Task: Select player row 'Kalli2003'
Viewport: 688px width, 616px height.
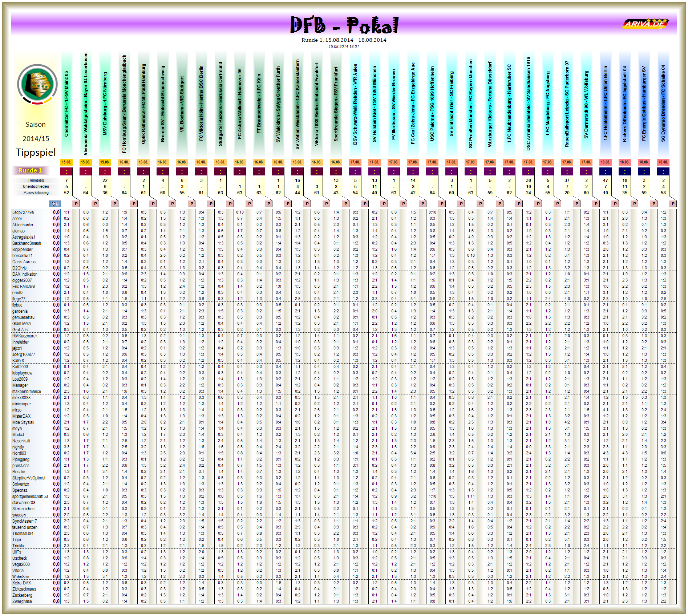Action: [344, 366]
